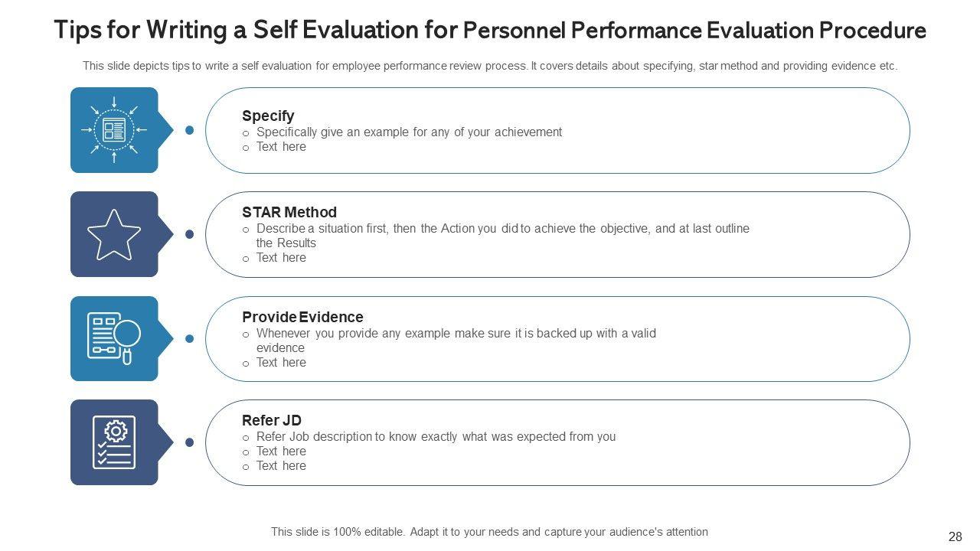The height and width of the screenshot is (551, 980).
Task: Click the blue dot next to Refer JD
Action: tap(190, 442)
